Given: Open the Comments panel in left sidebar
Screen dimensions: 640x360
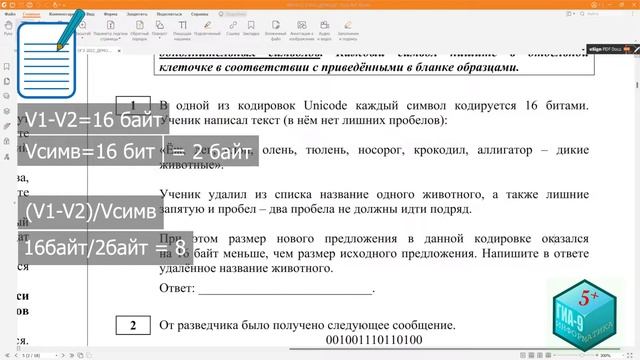Looking at the screenshot, I should 7,96.
